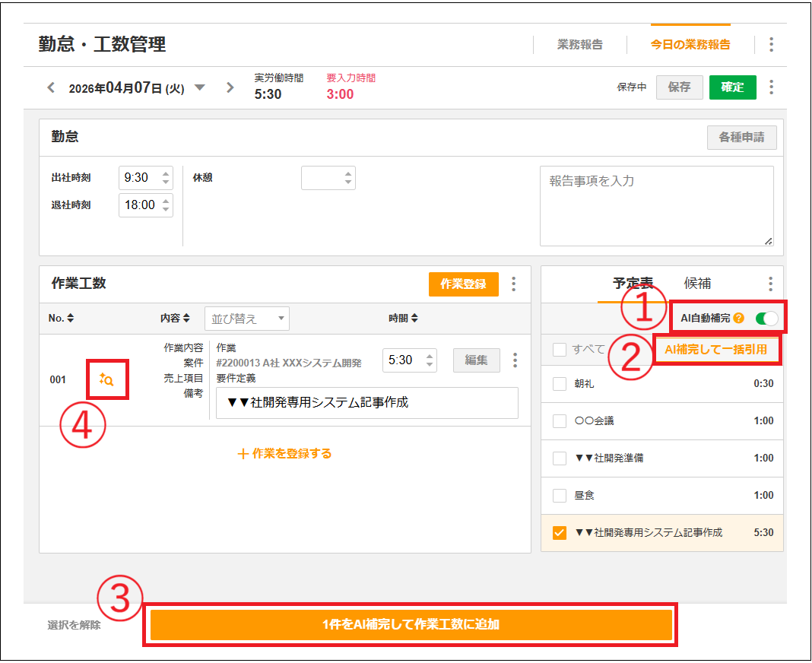Viewport: 812px width, 663px height.
Task: Click the green 確定 button
Action: 733,87
